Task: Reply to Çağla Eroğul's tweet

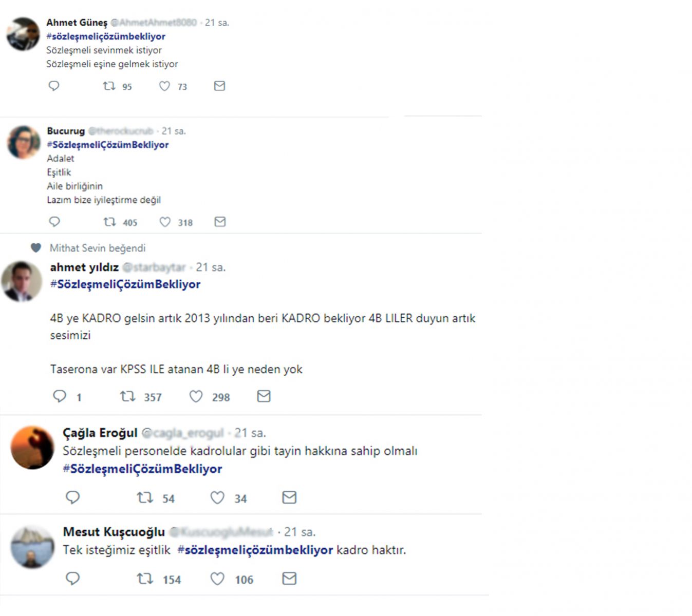Action: pyautogui.click(x=73, y=497)
